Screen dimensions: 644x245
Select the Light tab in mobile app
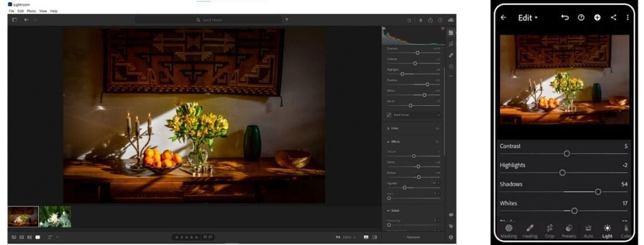click(607, 231)
